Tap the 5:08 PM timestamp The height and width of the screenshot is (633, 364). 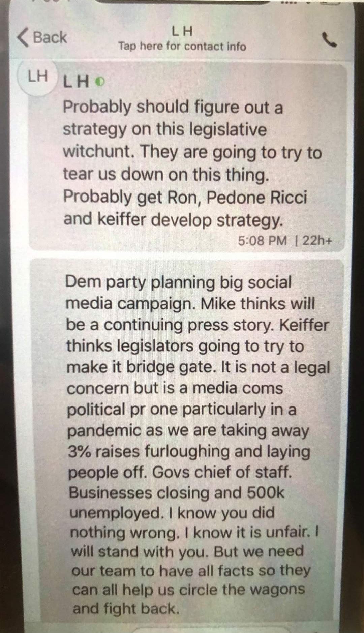click(262, 241)
